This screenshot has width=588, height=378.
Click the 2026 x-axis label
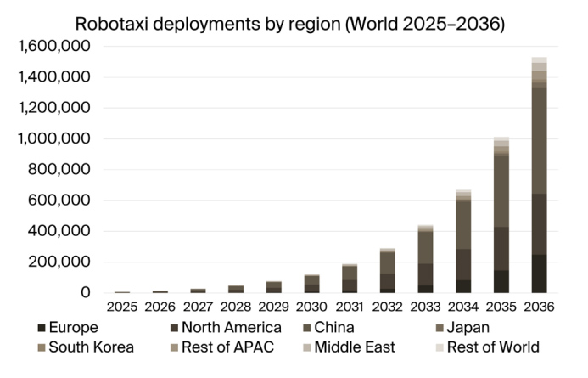coord(160,307)
